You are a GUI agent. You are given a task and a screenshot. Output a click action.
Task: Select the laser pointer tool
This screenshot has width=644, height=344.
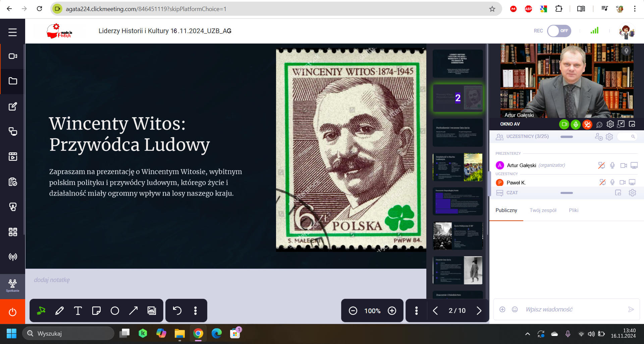coord(41,311)
